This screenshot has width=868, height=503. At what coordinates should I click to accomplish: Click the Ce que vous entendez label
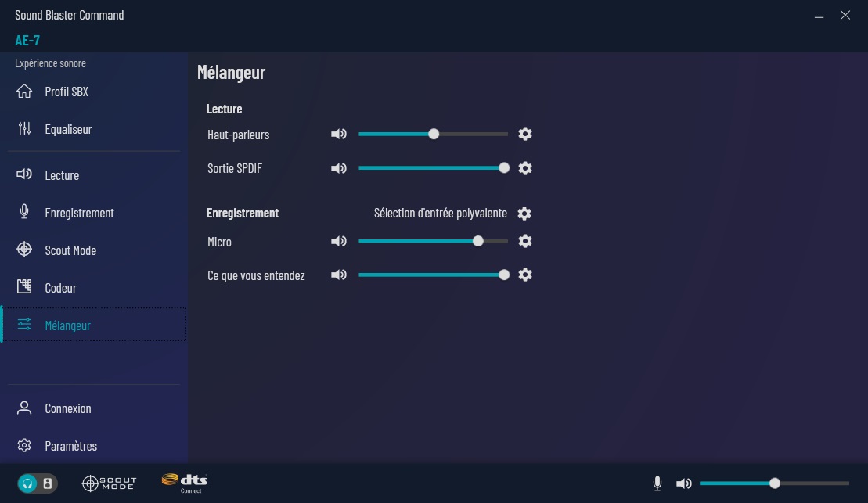[256, 275]
